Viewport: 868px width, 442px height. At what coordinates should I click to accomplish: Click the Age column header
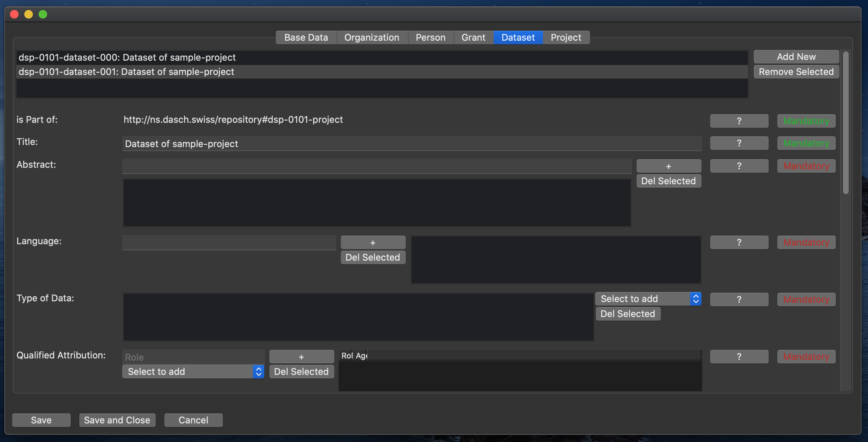pos(361,356)
